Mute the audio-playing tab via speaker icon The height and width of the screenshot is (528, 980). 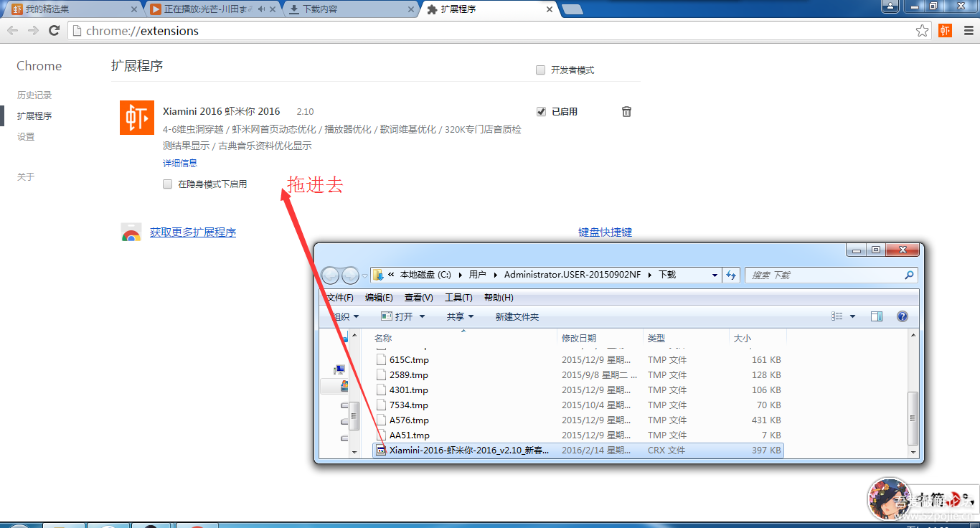click(x=261, y=9)
